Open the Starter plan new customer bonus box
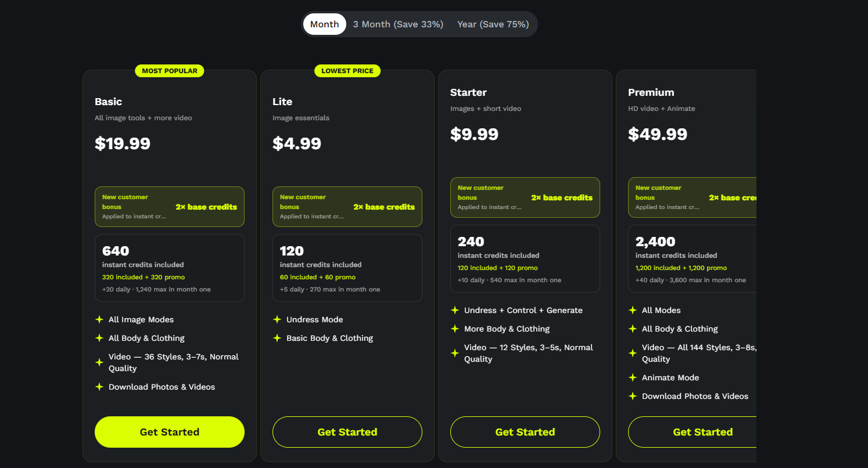 coord(525,197)
